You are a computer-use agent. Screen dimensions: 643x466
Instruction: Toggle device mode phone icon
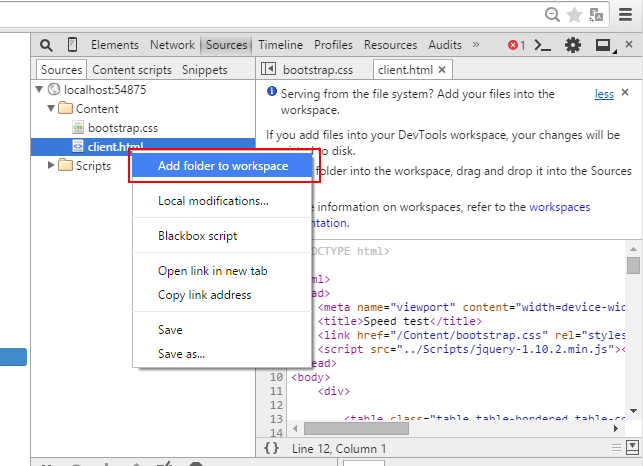pos(73,45)
